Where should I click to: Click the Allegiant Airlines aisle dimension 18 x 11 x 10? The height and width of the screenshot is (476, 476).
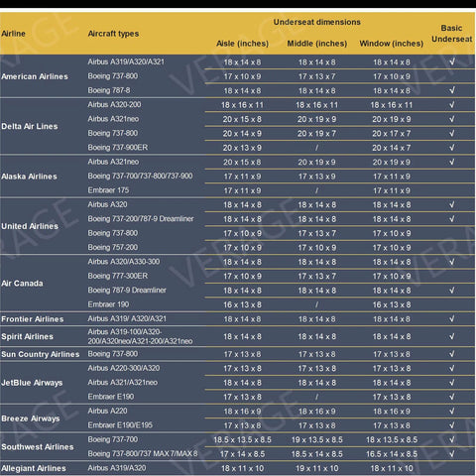coord(242,468)
